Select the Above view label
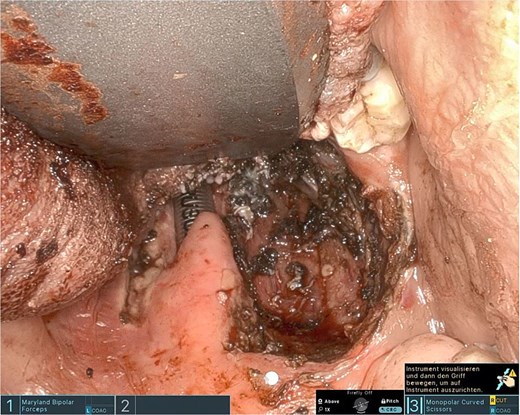This screenshot has height=415, width=520. coord(332,401)
